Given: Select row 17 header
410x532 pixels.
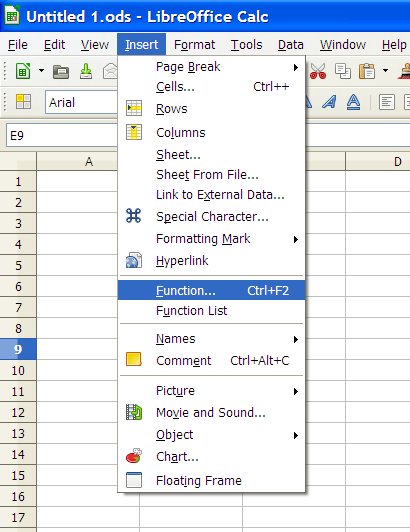Looking at the screenshot, I should pos(18,517).
